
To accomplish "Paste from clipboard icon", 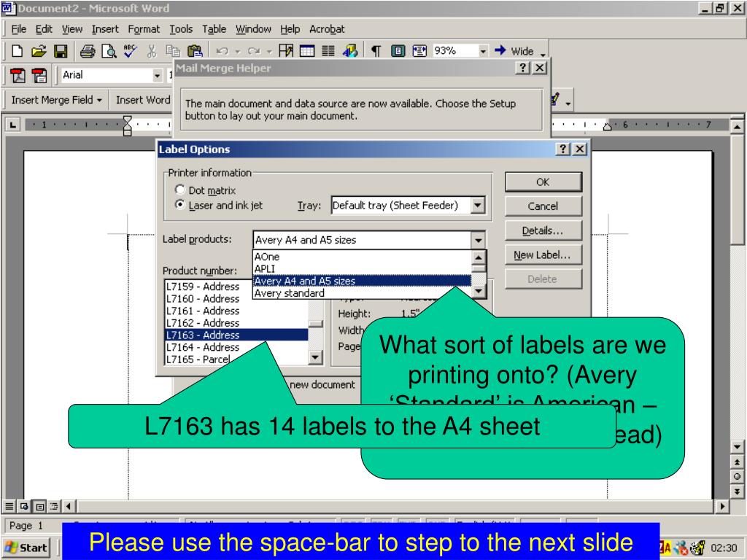I will point(194,51).
